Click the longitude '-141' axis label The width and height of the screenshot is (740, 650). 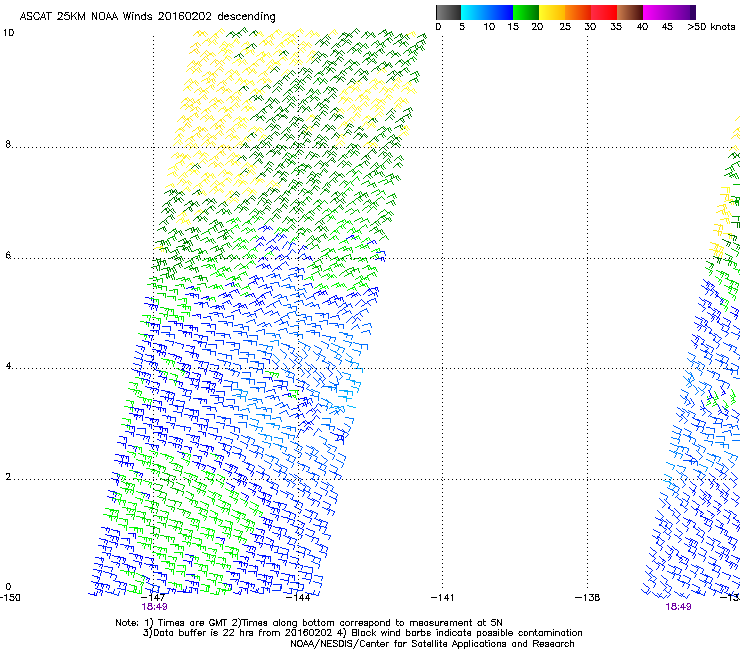point(442,598)
